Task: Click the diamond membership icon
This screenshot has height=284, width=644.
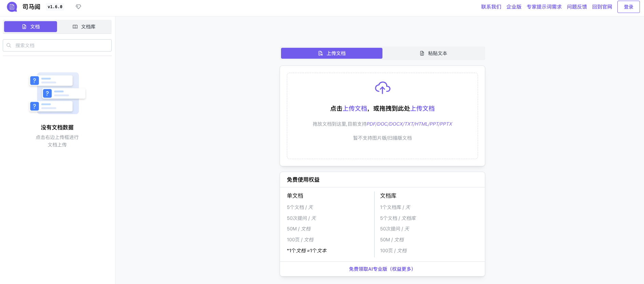Action: coord(78,7)
